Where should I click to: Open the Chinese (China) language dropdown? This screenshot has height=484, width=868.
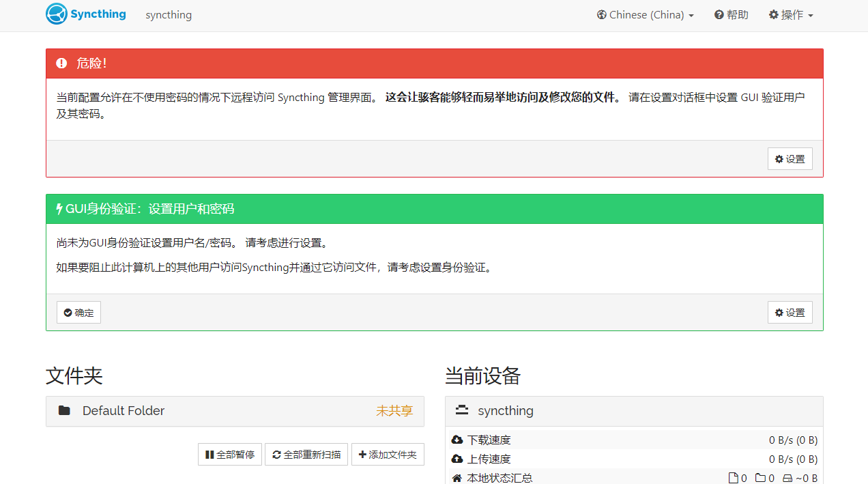(645, 15)
